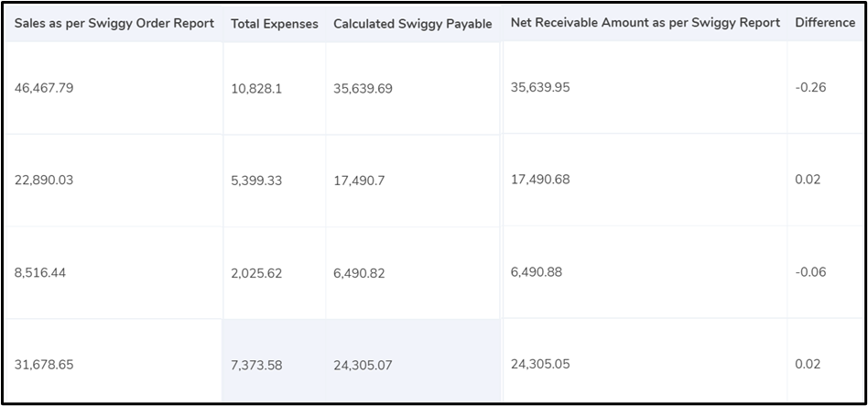This screenshot has height=406, width=868.
Task: Select total expenses cell 5,399.33
Action: 256,181
